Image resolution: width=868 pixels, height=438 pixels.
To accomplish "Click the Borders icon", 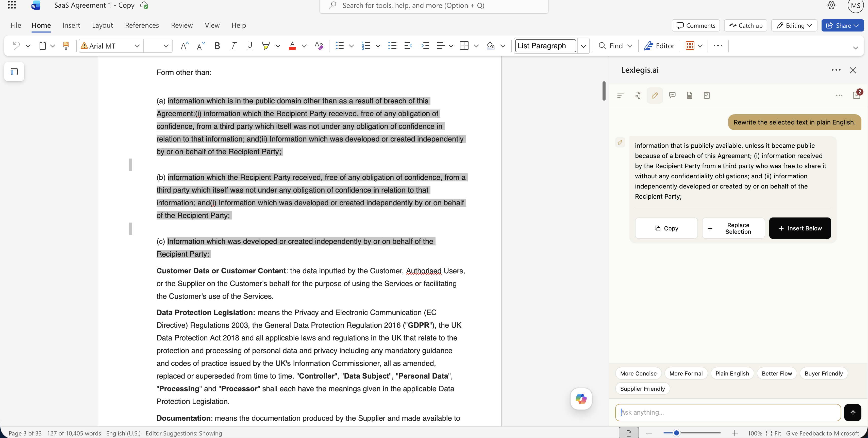I will (x=464, y=45).
